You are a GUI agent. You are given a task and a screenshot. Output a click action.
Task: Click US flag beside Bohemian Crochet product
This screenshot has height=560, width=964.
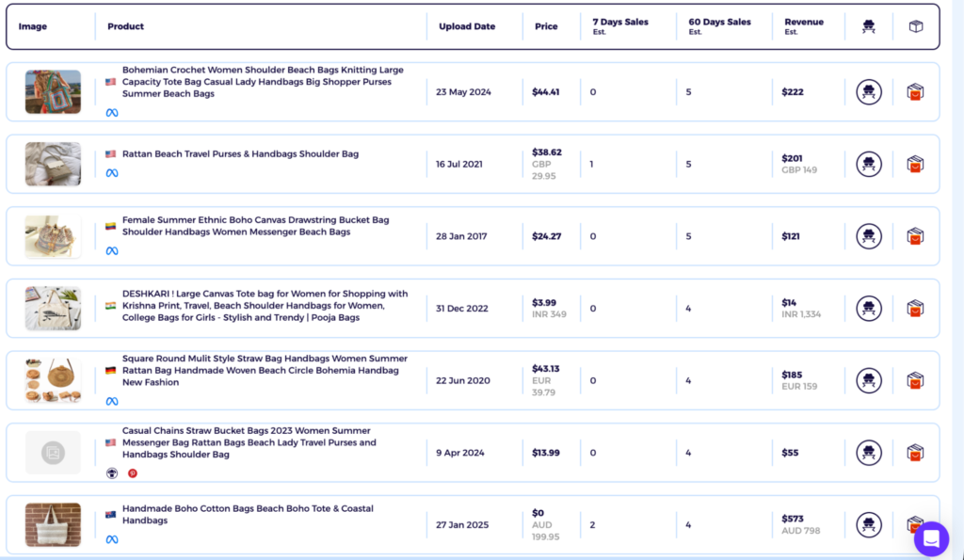pos(111,82)
